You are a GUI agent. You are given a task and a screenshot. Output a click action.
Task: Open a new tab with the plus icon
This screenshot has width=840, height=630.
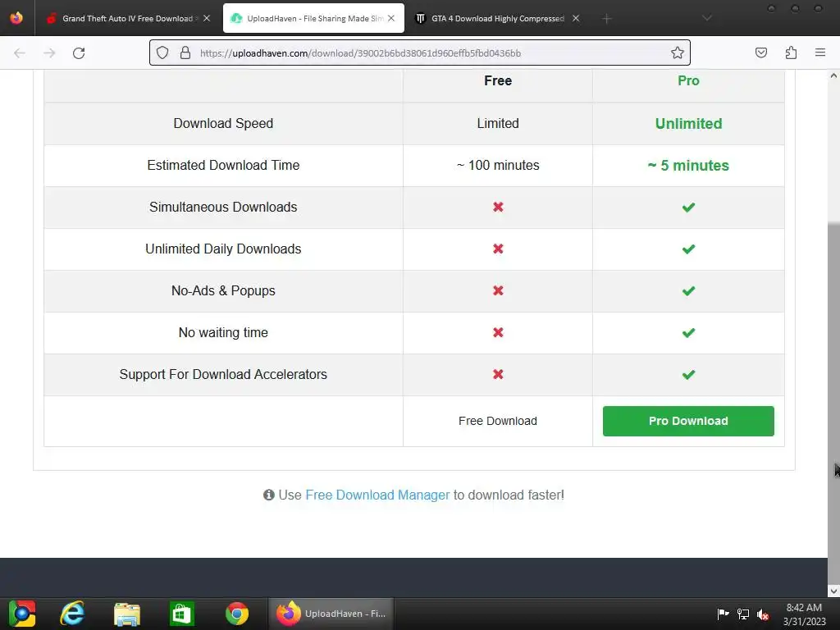(606, 19)
